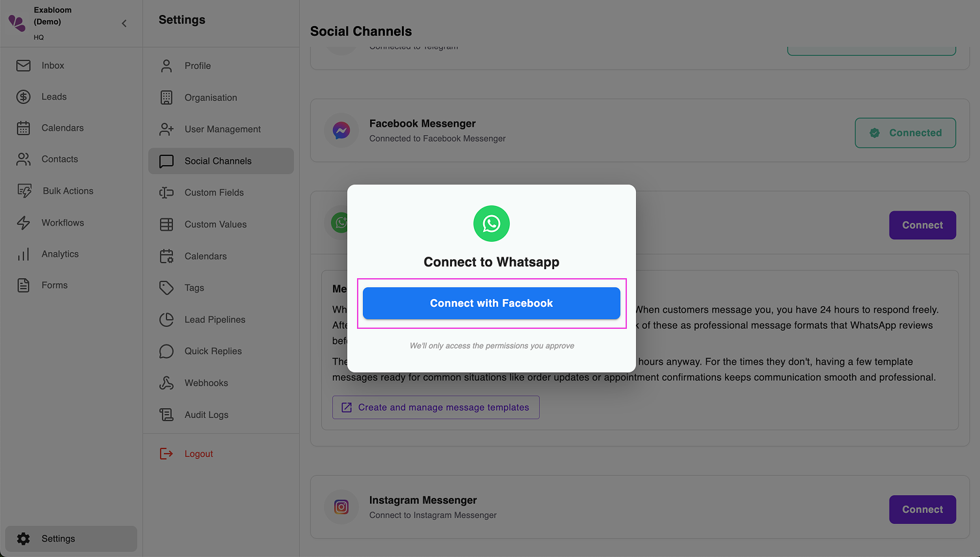Click the Instagram Messenger logo
The image size is (980, 557).
click(x=341, y=507)
